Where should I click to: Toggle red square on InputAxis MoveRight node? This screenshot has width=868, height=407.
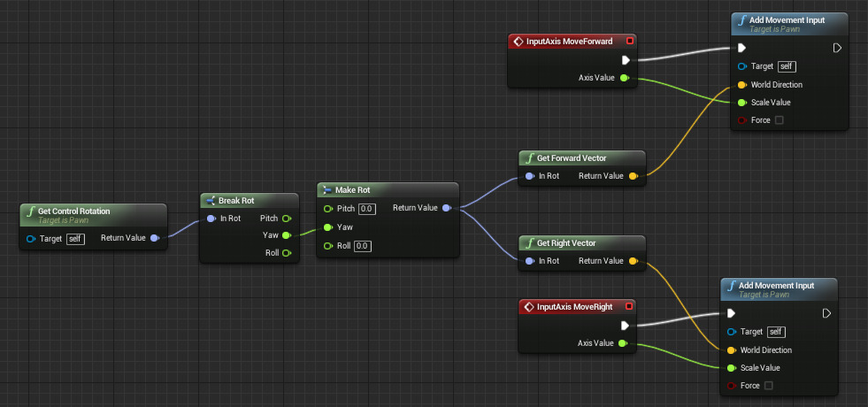point(628,307)
